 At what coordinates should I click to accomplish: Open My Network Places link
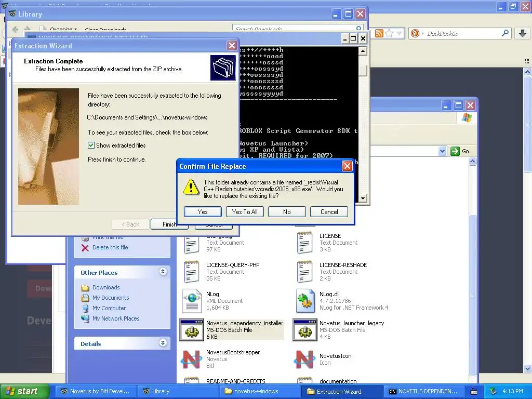tap(116, 318)
